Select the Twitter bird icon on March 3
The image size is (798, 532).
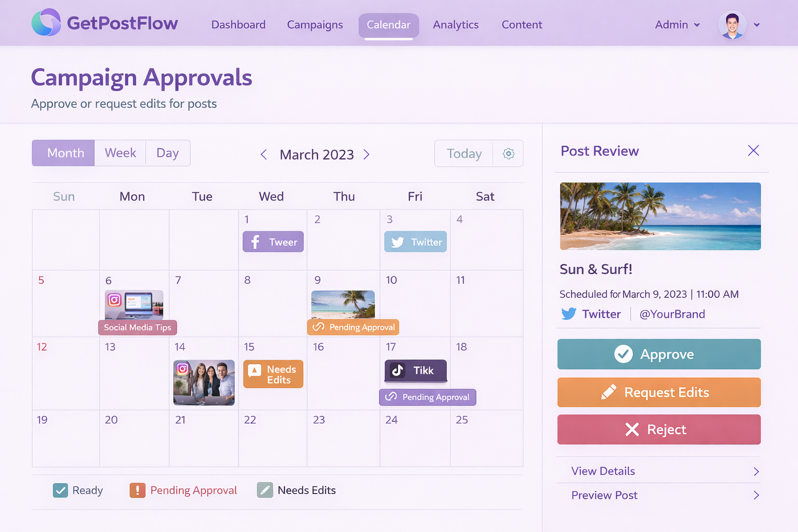pos(397,242)
